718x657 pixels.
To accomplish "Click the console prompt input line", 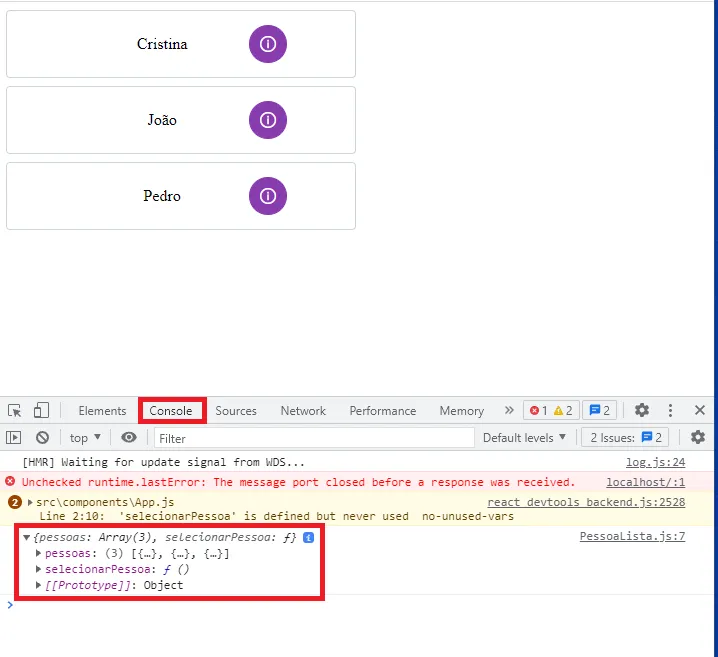I will point(359,605).
